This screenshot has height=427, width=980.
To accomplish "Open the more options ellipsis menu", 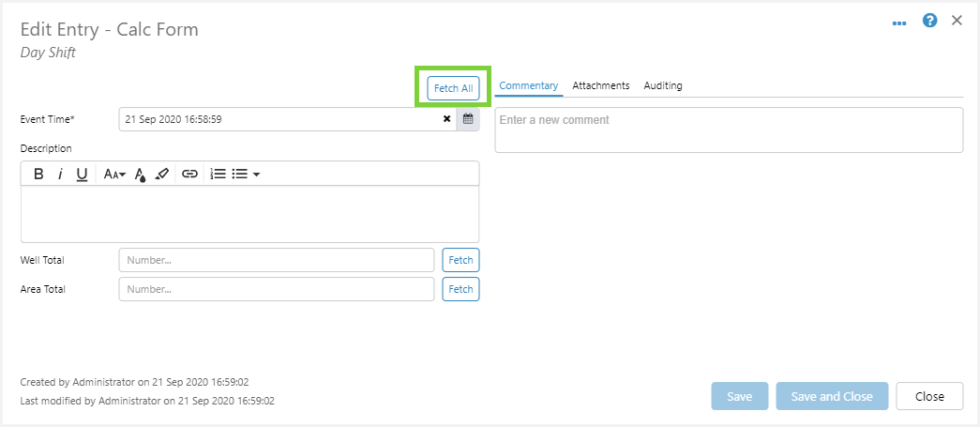I will tap(899, 23).
